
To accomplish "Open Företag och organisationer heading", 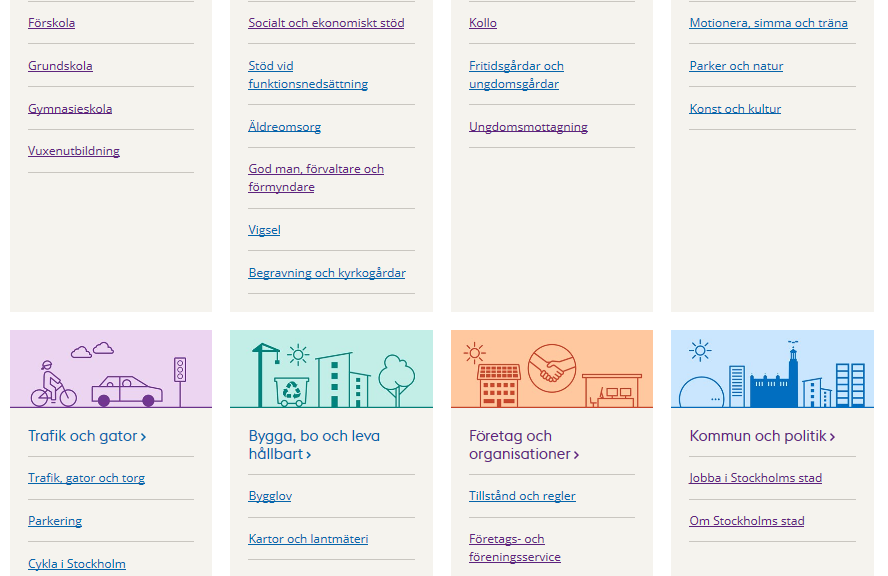I will click(x=524, y=445).
